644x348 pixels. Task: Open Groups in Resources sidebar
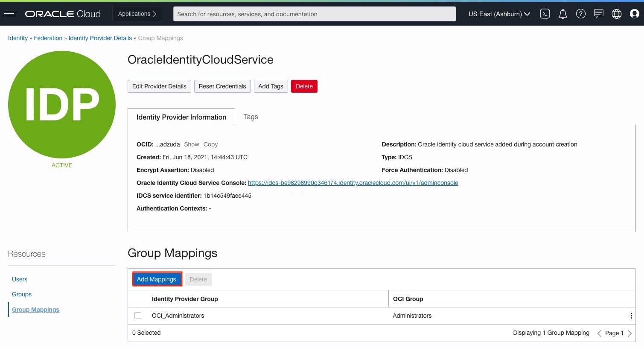tap(22, 294)
